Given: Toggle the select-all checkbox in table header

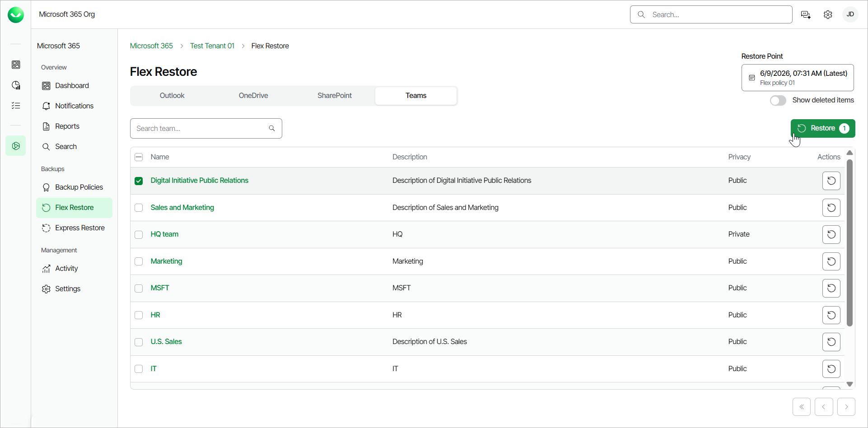Looking at the screenshot, I should click(139, 157).
